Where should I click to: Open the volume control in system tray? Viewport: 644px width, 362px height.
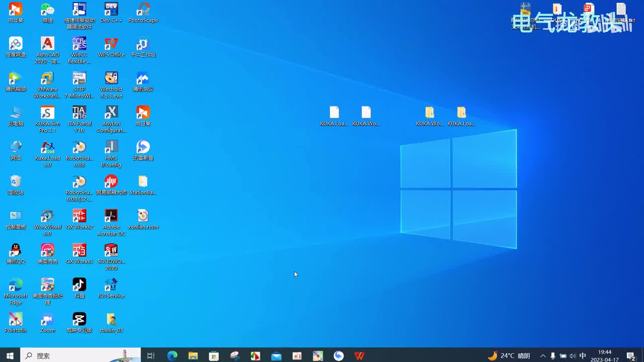(573, 355)
